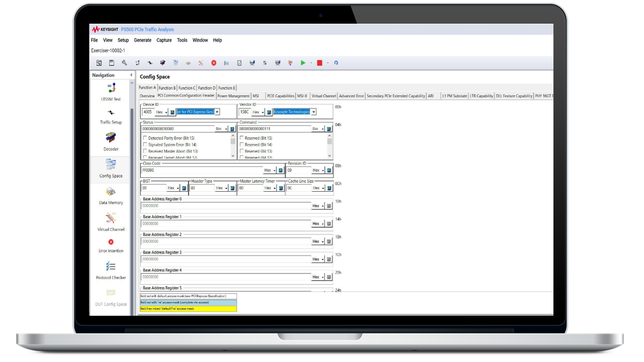Check Command Reserved (Bit 13) box
This screenshot has height=362, width=644.
[242, 151]
